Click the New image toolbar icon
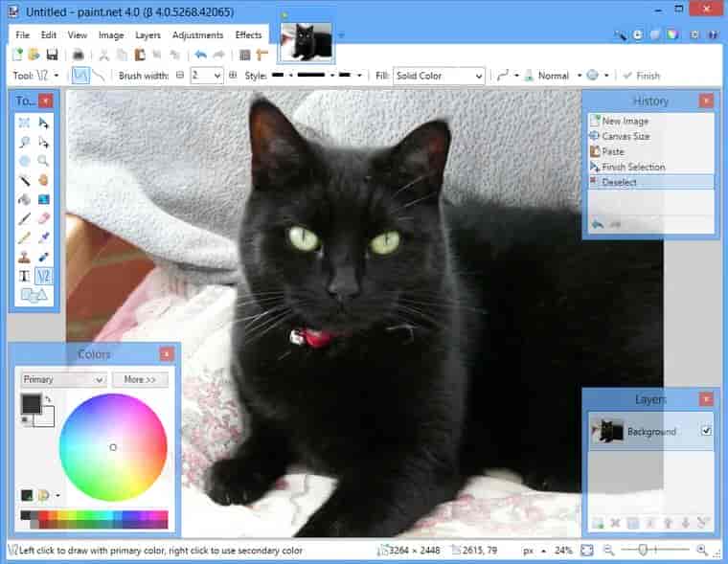The width and height of the screenshot is (728, 564). coord(17,55)
